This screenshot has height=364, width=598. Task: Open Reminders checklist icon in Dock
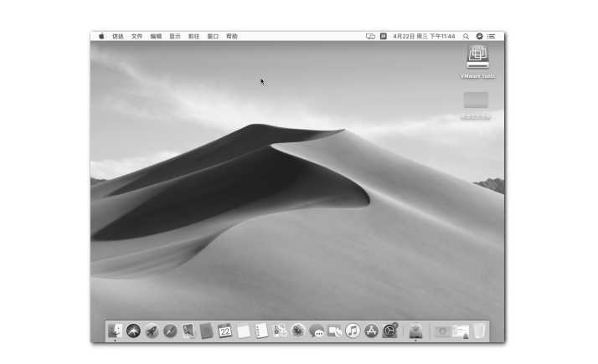click(x=261, y=331)
